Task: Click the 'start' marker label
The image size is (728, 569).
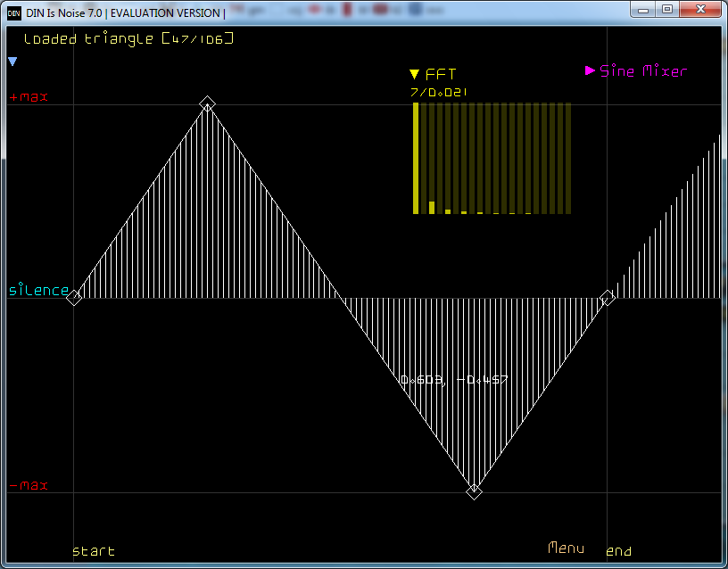Action: pos(94,551)
